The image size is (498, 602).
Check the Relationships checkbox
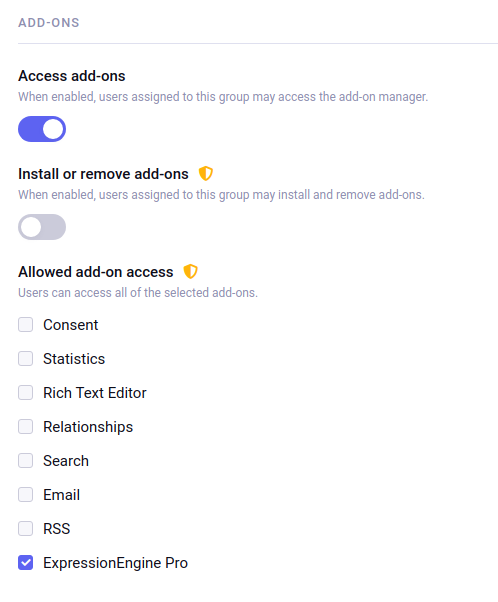(26, 427)
